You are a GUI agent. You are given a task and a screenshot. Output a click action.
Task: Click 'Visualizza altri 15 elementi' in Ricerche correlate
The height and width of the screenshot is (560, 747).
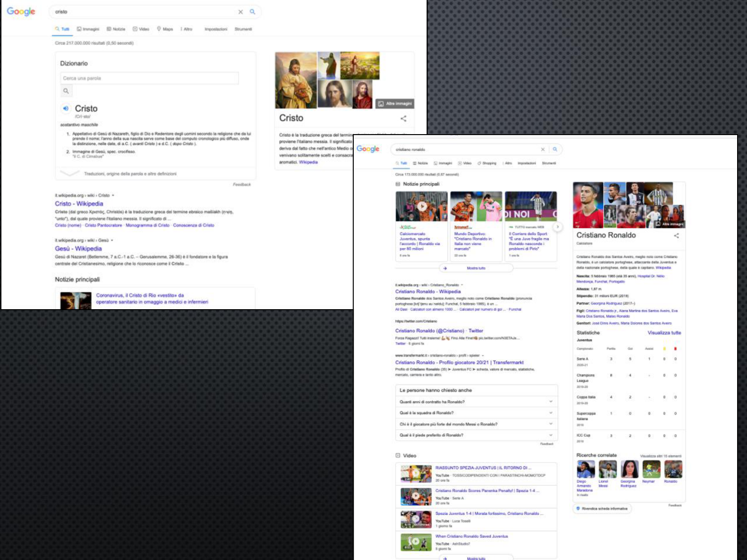[660, 456]
